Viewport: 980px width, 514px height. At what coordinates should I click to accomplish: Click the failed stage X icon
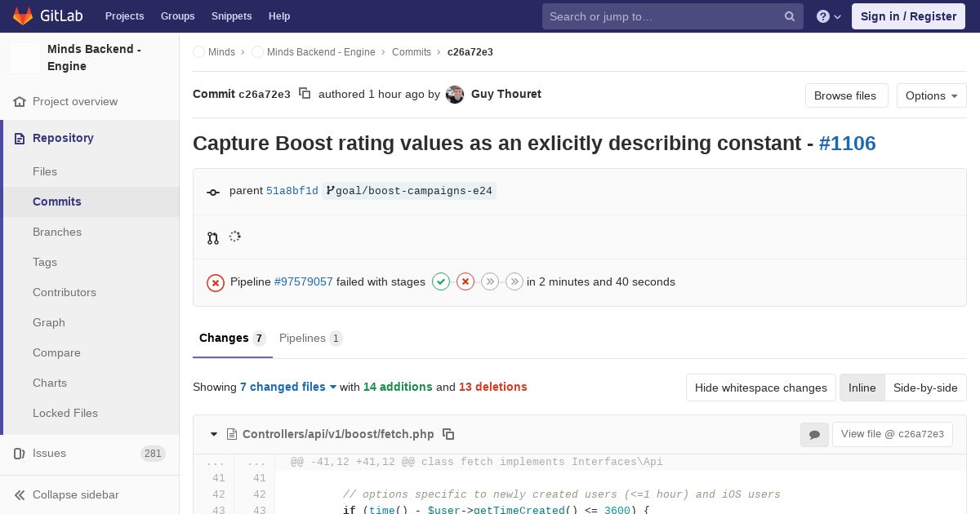(465, 281)
